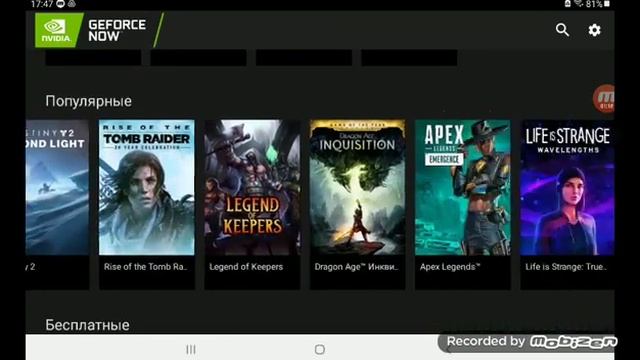Tap the NVIDIA GeForce NOW logo
This screenshot has height=360, width=640.
pyautogui.click(x=99, y=30)
